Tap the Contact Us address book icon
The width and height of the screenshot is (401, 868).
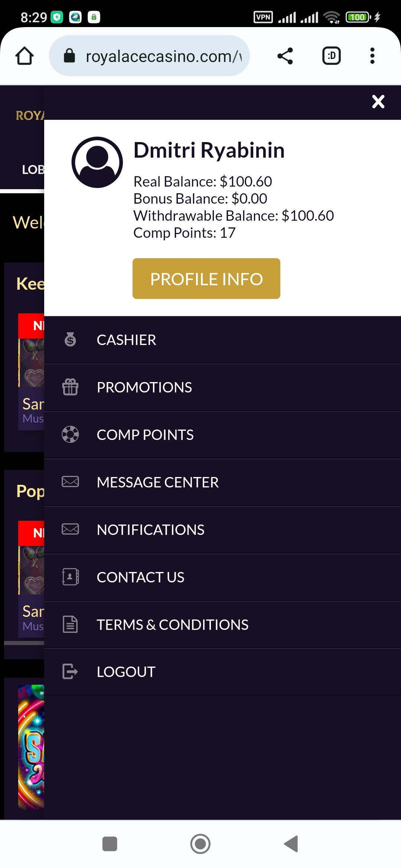[x=70, y=577]
